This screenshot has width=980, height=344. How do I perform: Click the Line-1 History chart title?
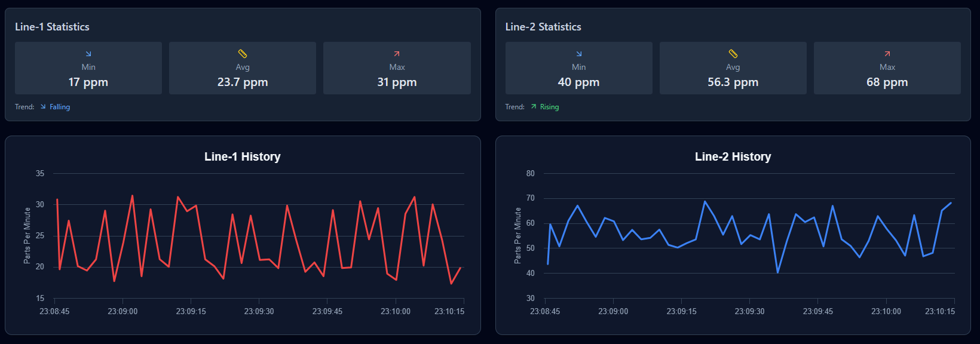(x=242, y=156)
